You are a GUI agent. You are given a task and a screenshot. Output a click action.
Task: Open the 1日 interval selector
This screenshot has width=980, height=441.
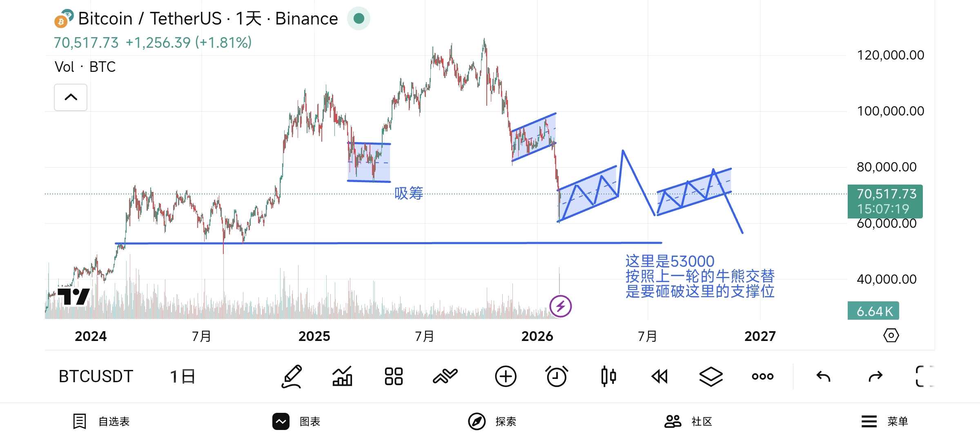point(183,376)
